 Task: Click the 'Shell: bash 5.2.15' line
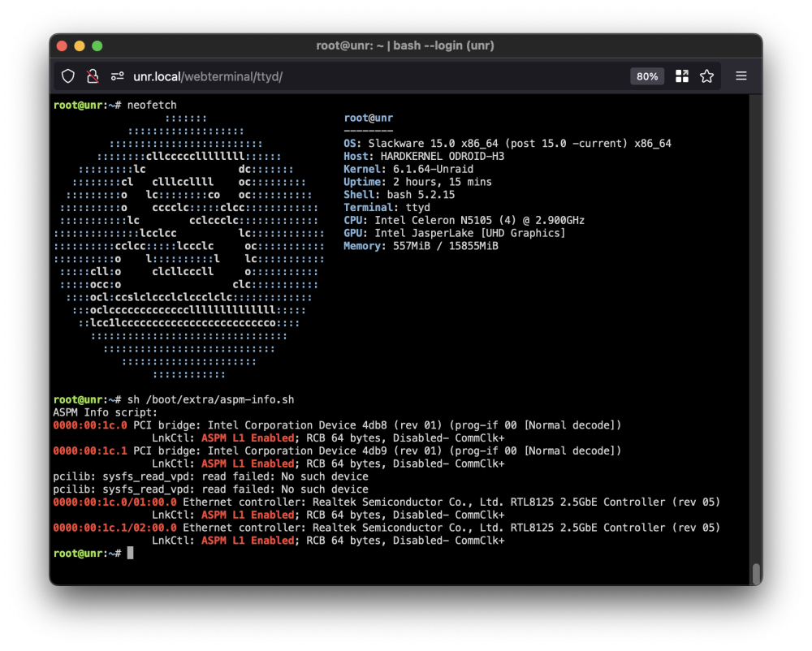(x=400, y=195)
